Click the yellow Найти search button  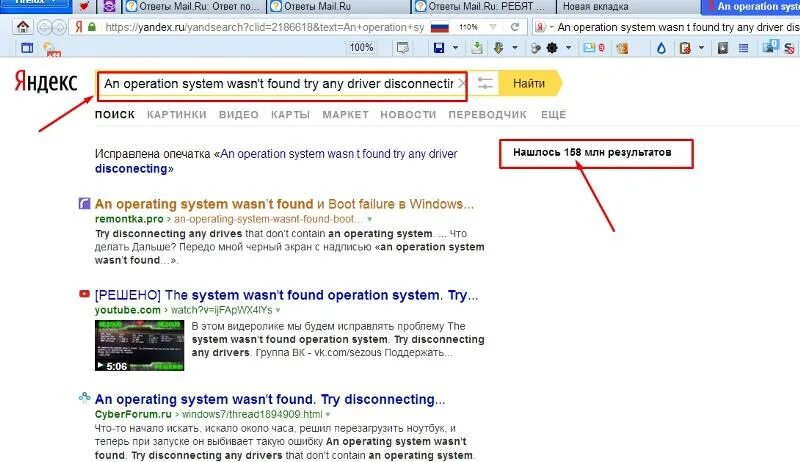pos(529,83)
